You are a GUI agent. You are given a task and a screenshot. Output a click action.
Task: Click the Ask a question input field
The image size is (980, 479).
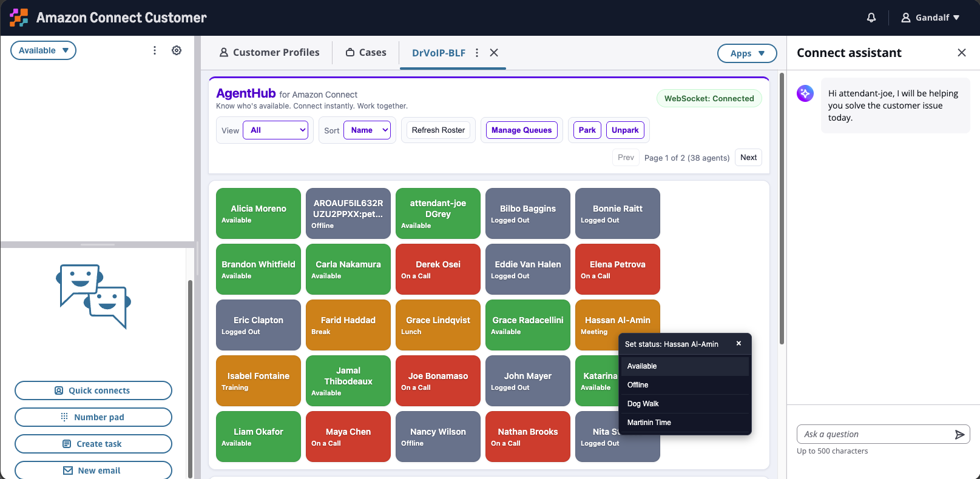pyautogui.click(x=874, y=434)
